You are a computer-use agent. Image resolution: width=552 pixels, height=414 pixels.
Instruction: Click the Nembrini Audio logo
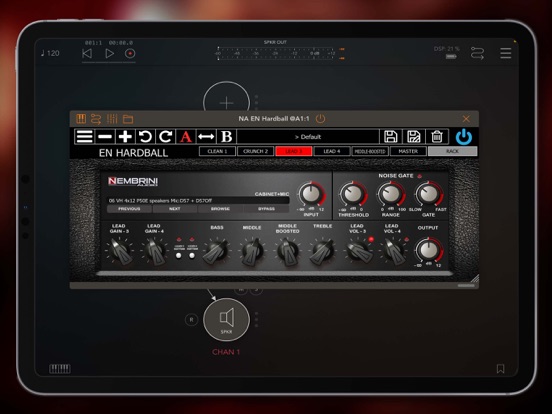point(133,181)
